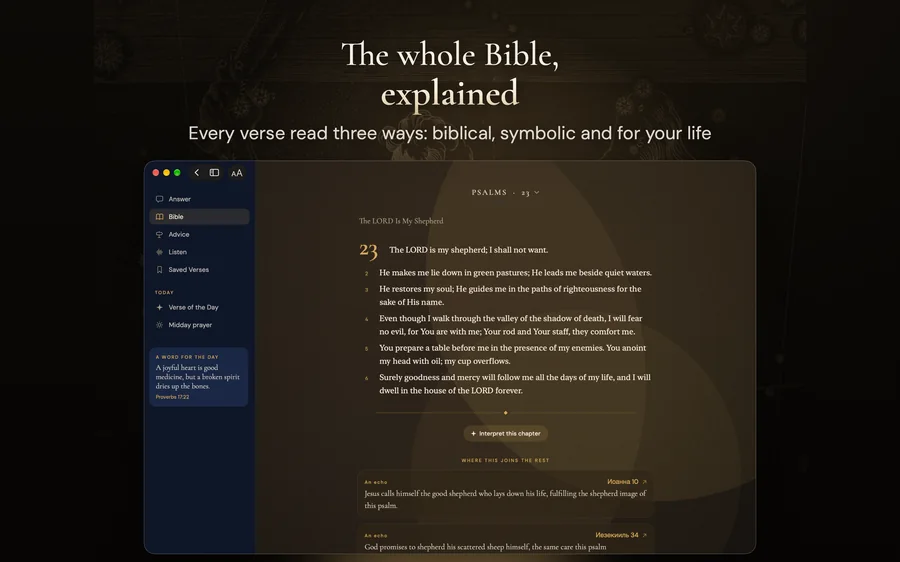Open Saved Verses

(x=199, y=270)
